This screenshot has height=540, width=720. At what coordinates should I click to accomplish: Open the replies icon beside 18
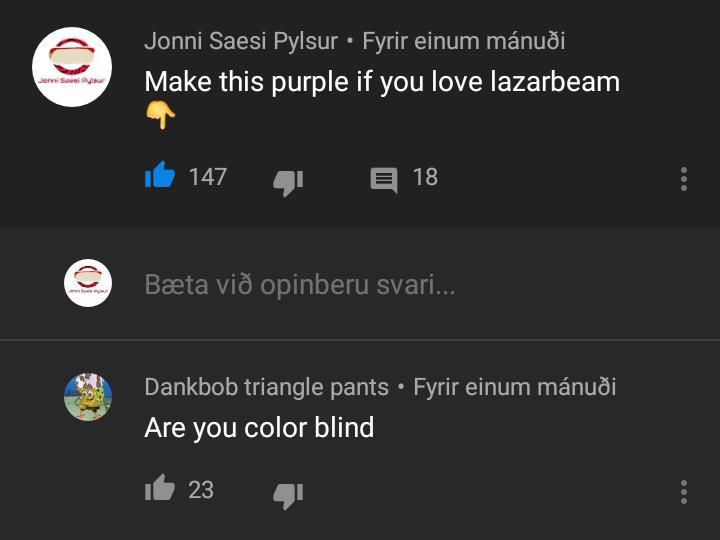(x=384, y=180)
